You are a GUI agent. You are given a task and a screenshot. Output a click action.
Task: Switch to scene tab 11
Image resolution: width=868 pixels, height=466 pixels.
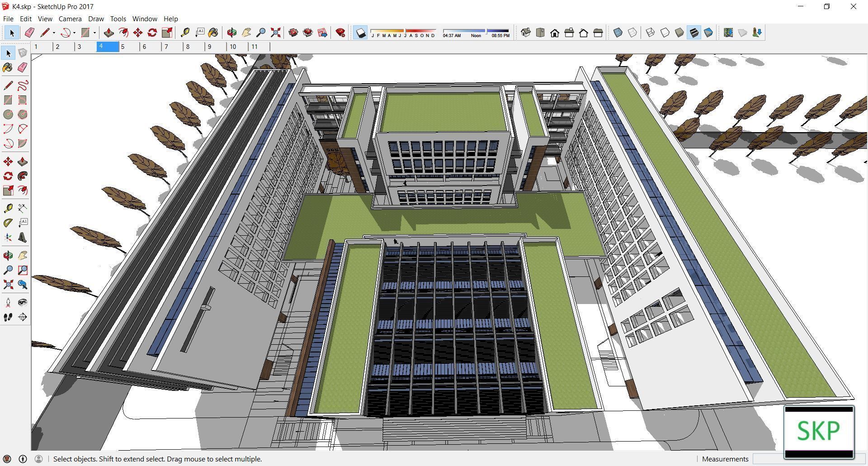259,47
